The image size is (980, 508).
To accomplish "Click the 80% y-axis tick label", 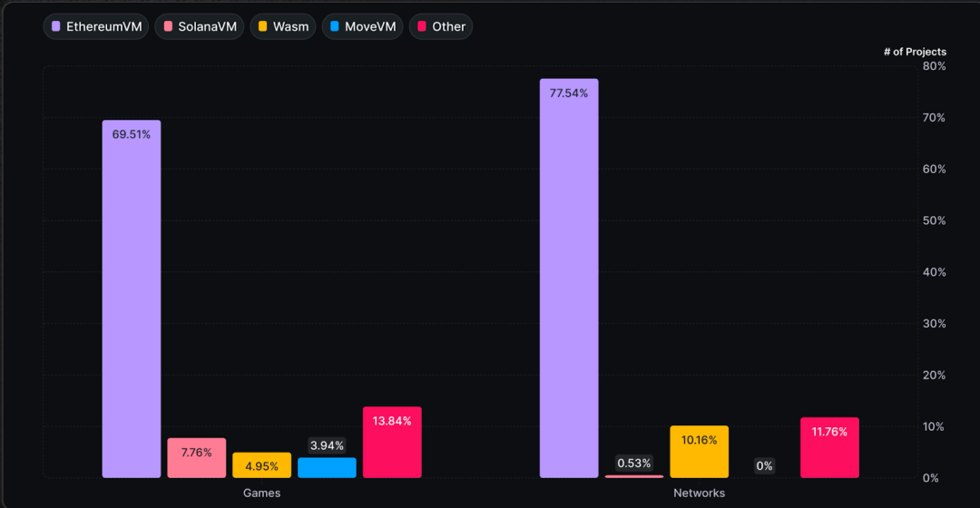I will [934, 66].
